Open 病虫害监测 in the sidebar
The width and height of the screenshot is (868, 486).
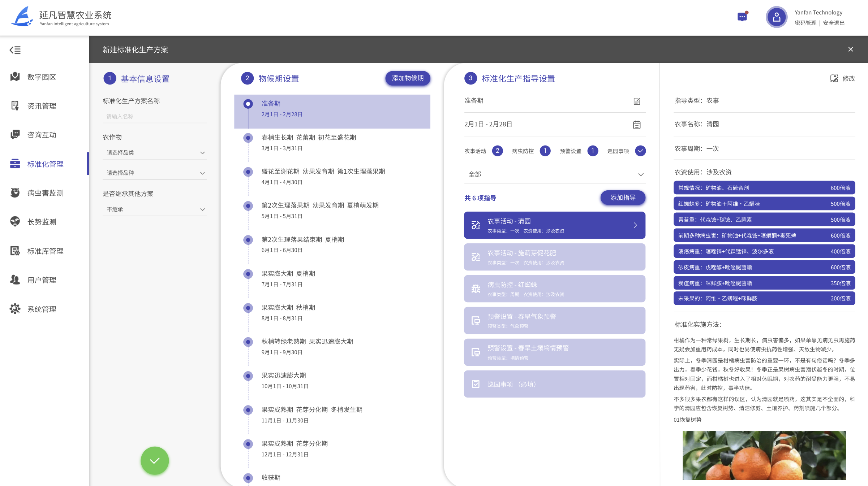point(45,193)
